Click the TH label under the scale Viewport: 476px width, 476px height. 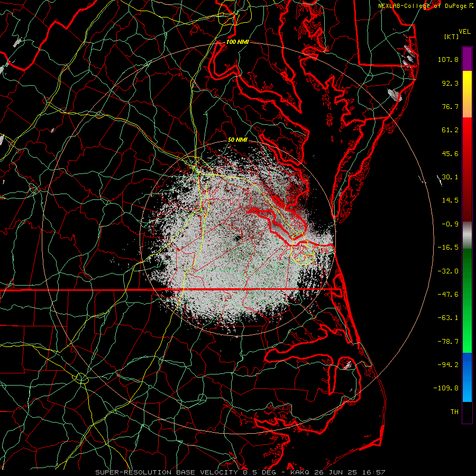454,411
